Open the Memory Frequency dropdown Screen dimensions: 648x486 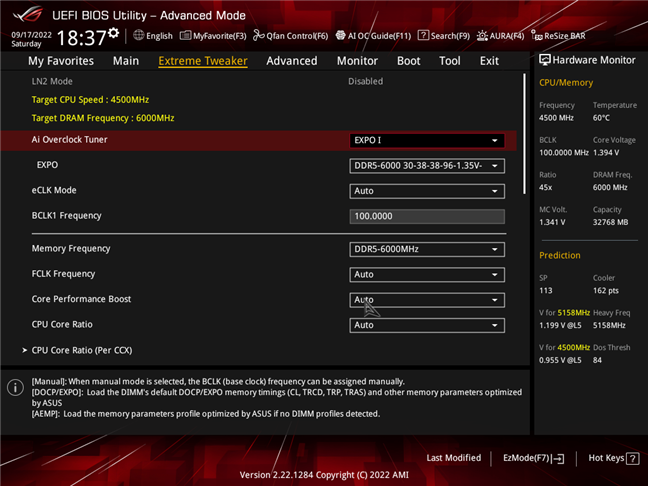(x=427, y=249)
